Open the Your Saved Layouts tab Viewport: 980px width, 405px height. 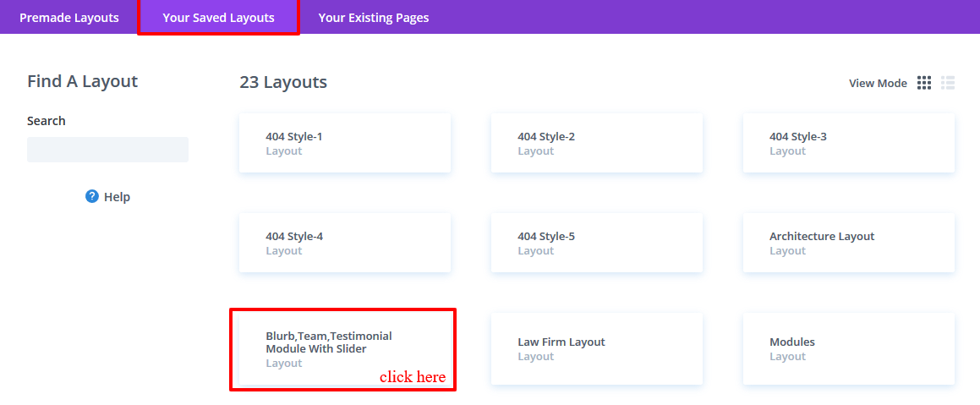[219, 18]
